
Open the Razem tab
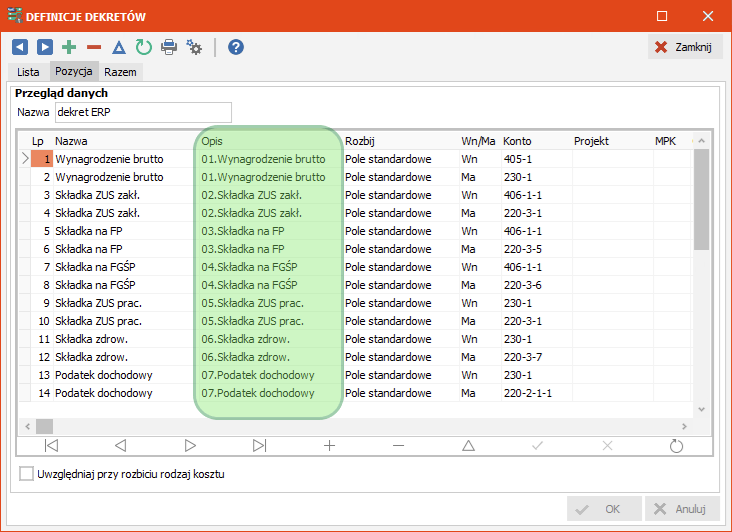pos(120,72)
